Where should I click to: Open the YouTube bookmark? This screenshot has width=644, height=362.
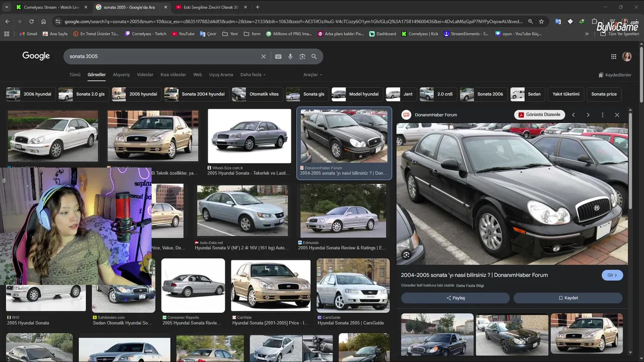click(x=183, y=34)
